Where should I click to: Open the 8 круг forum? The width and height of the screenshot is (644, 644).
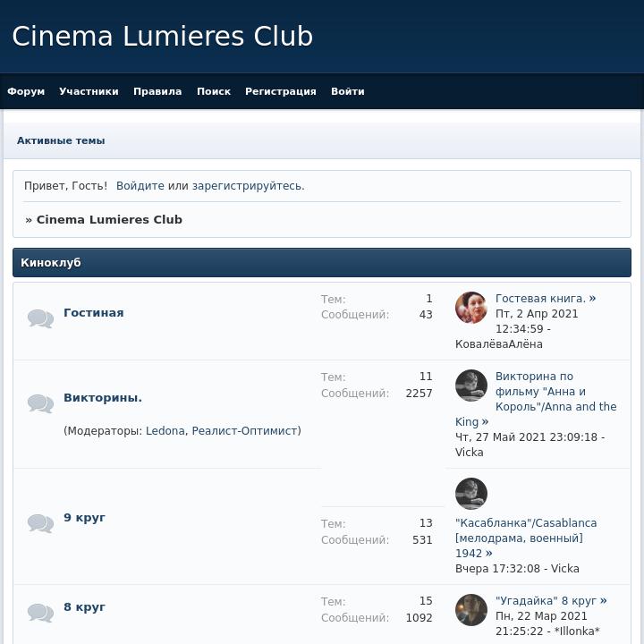tap(84, 606)
